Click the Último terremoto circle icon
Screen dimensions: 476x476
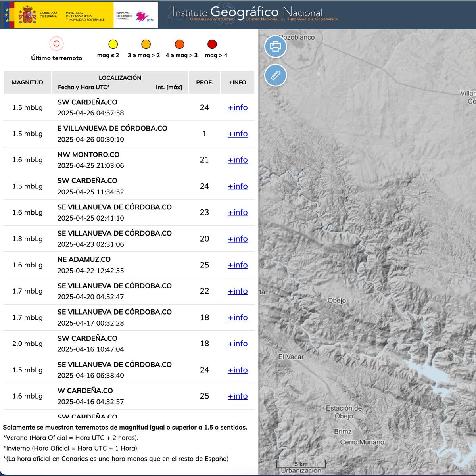[x=56, y=44]
